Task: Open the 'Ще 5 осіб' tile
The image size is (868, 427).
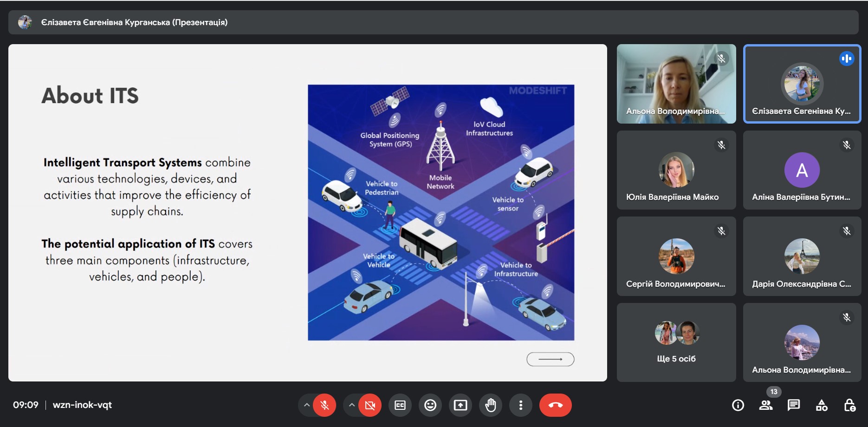Action: 676,342
